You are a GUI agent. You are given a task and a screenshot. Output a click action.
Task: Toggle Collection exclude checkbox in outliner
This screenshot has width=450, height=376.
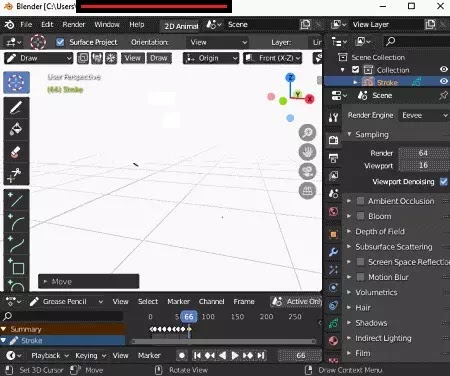(x=355, y=70)
